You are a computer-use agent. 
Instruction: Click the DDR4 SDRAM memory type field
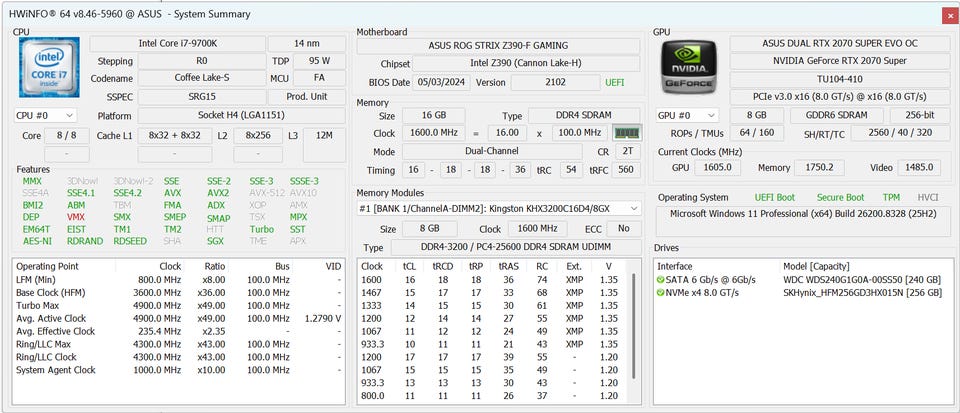click(x=584, y=115)
